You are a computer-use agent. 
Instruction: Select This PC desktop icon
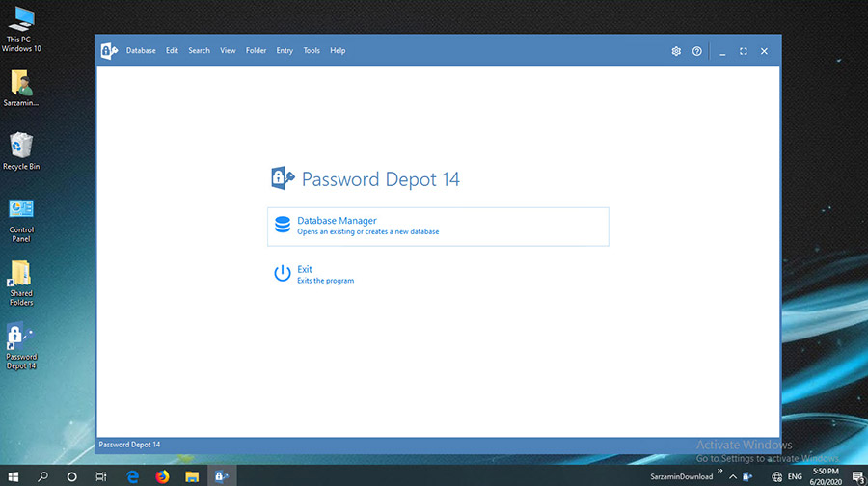pyautogui.click(x=21, y=29)
